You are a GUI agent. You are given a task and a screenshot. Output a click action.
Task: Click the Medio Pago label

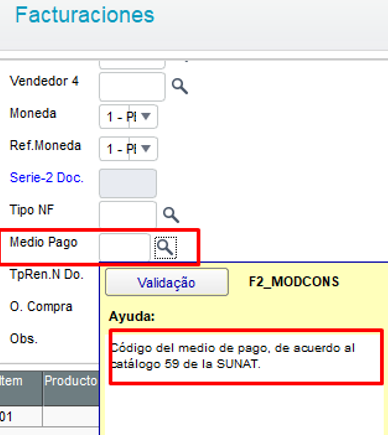click(44, 242)
